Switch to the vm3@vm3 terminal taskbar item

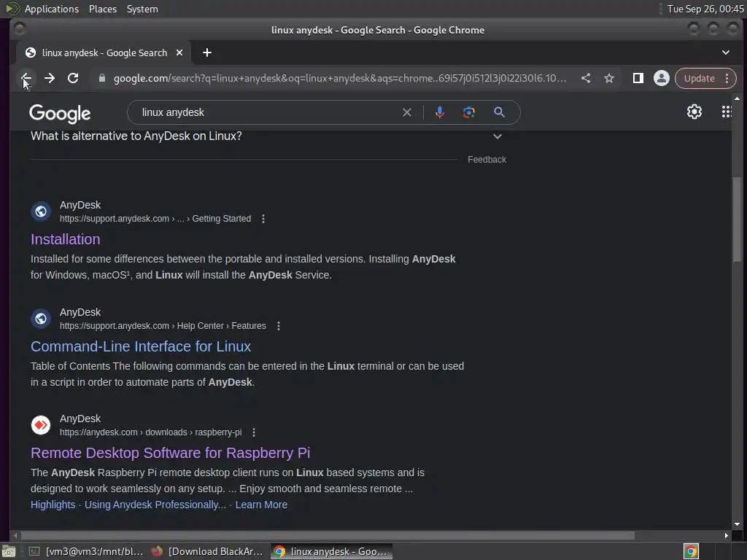click(86, 551)
